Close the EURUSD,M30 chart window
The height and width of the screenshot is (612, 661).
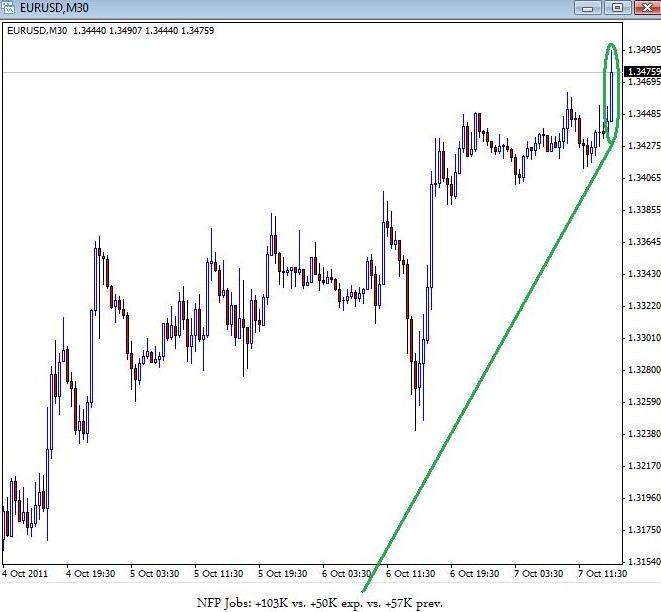647,8
